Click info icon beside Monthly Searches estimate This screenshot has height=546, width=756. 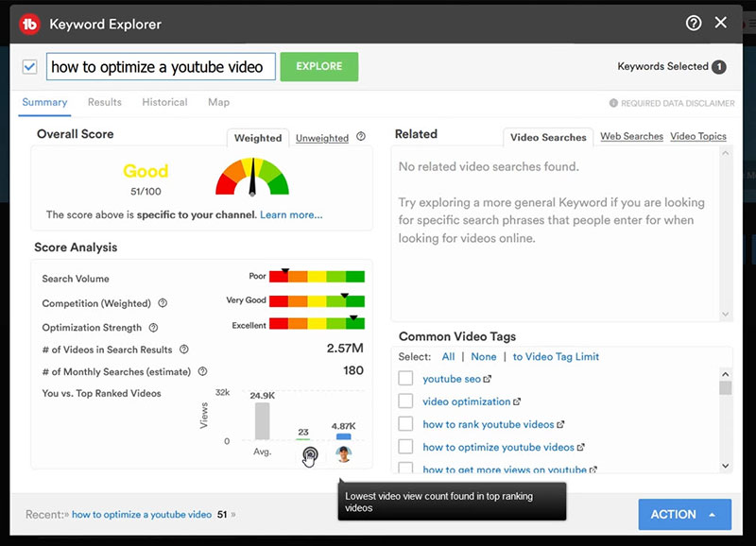(202, 372)
